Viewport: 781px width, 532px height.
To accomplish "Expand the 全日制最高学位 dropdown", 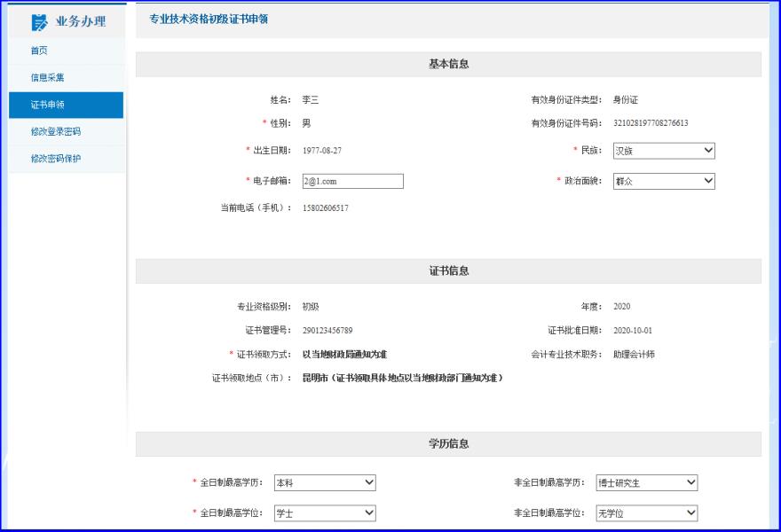I will point(325,513).
